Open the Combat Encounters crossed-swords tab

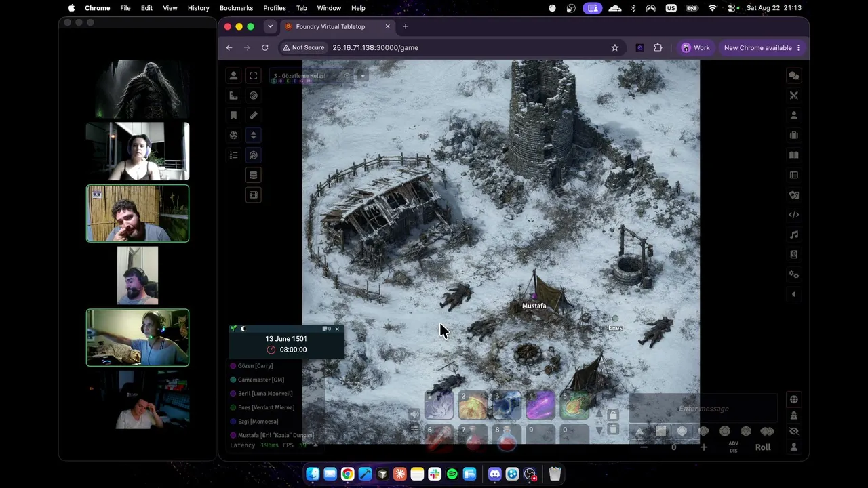click(794, 96)
